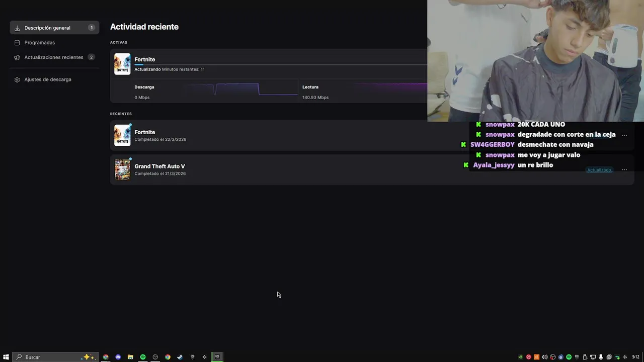Click the calendar icon beside Programadas

pos(17,43)
